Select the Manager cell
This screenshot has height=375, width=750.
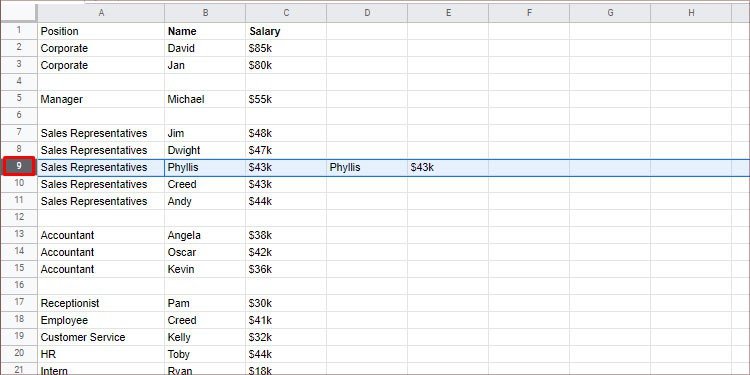tap(101, 99)
